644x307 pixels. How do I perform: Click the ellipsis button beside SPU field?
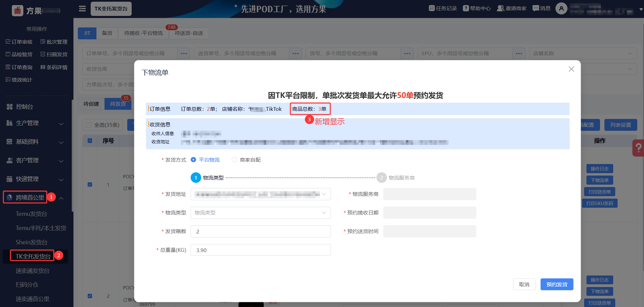(x=519, y=54)
